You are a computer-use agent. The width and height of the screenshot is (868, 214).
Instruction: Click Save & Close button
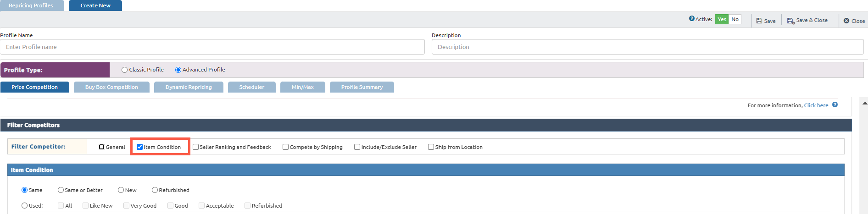(x=807, y=21)
